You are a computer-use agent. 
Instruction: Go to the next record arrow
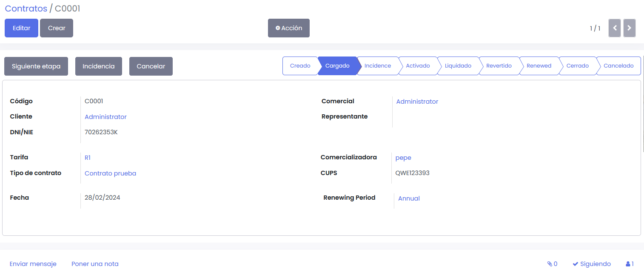coord(629,28)
